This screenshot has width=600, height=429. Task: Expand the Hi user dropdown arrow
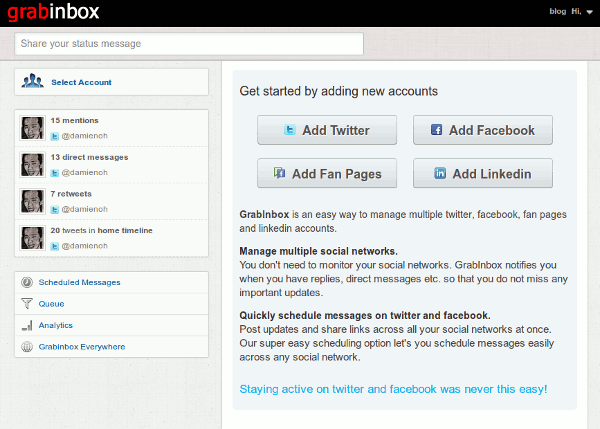point(590,12)
